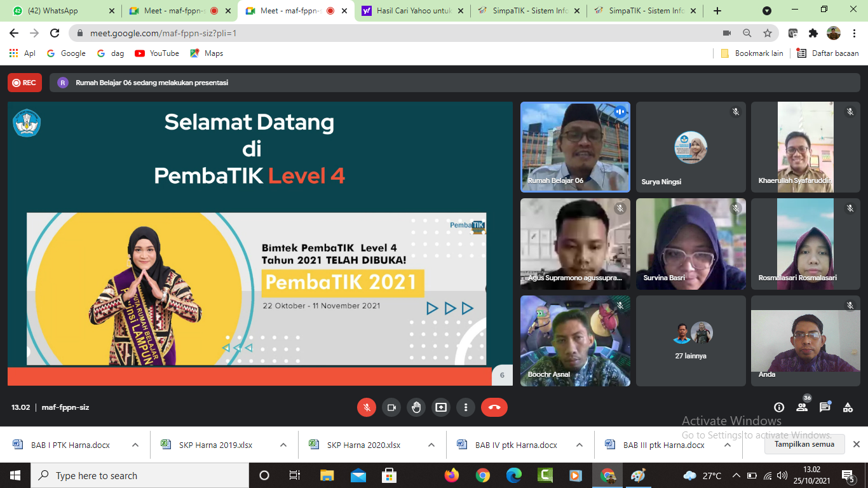This screenshot has width=868, height=488.
Task: Click the Windows taskbar search box
Action: click(x=140, y=475)
